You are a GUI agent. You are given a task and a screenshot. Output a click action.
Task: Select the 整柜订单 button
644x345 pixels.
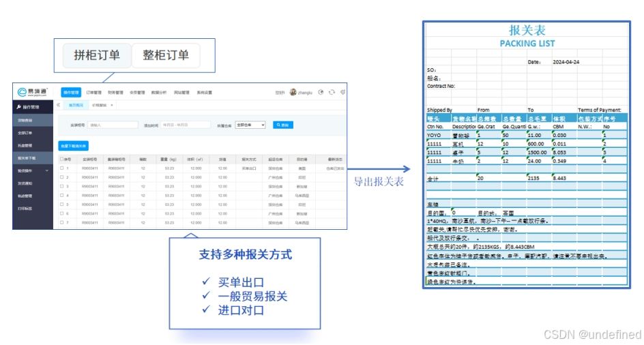pyautogui.click(x=166, y=55)
